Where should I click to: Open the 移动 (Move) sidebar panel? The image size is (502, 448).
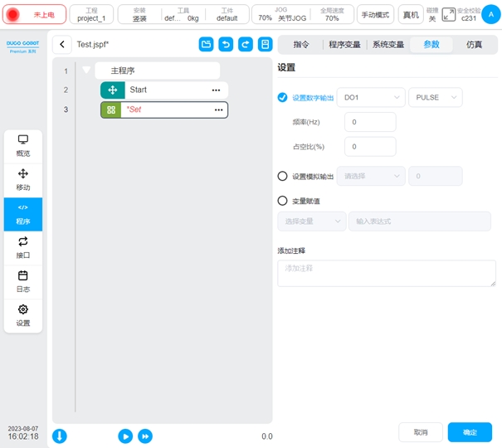[x=22, y=179]
